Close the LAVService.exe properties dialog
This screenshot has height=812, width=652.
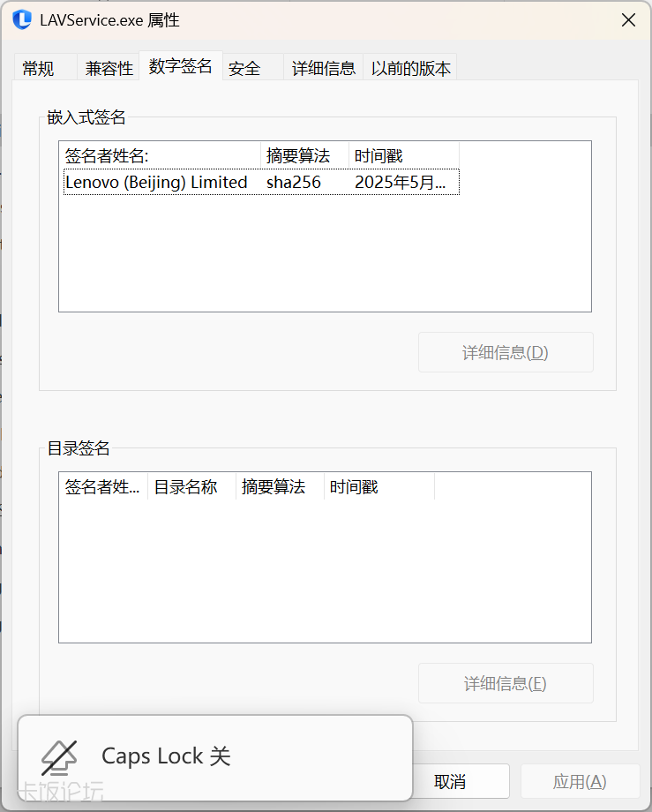(628, 20)
